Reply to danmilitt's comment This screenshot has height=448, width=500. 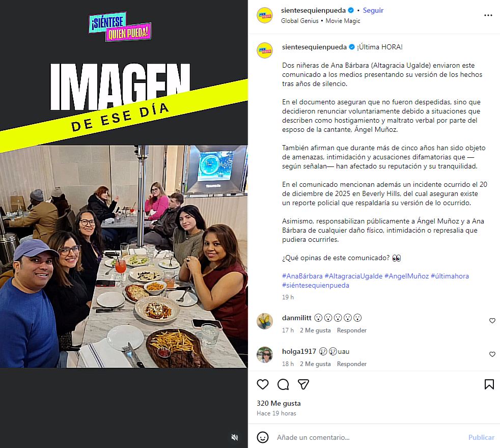coord(352,330)
